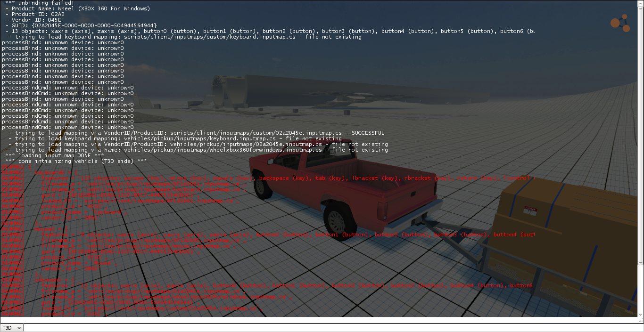Focus the console command input field
644x332 pixels.
point(333,328)
